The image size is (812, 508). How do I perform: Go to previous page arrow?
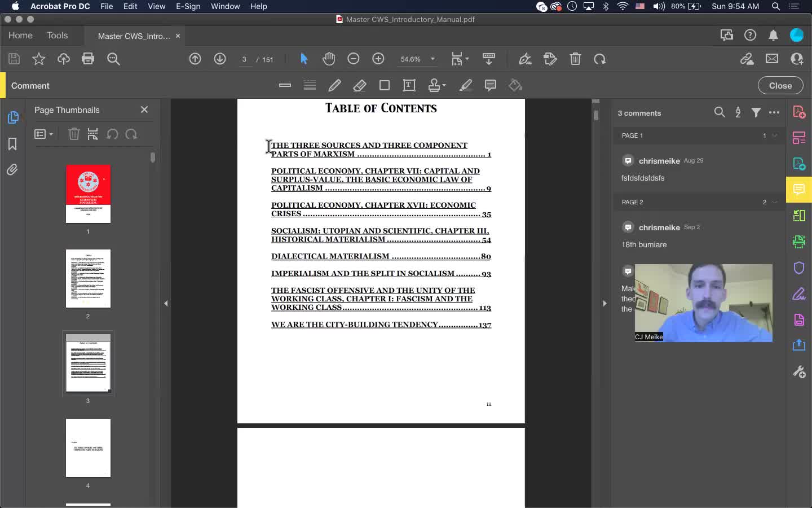point(195,59)
